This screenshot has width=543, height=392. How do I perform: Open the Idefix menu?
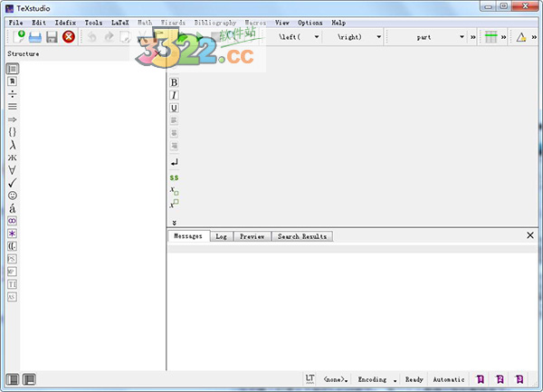click(65, 23)
